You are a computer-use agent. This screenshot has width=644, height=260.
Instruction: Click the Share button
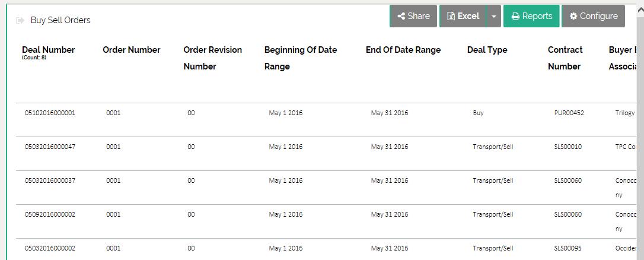coord(413,16)
